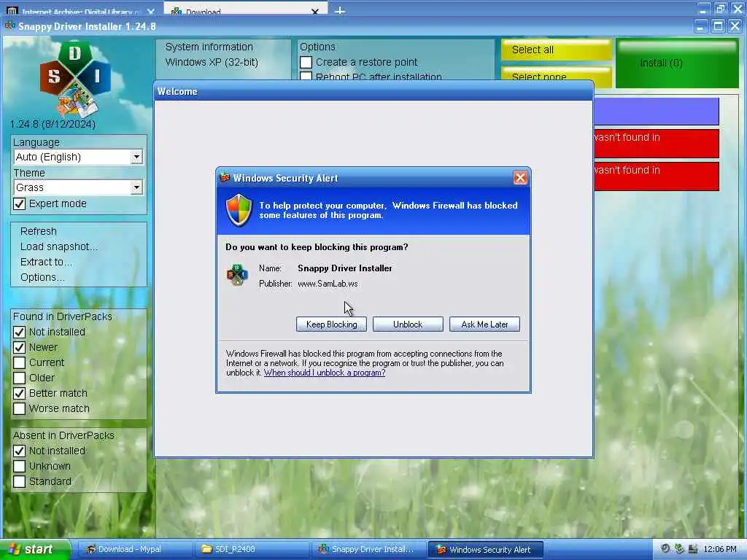The width and height of the screenshot is (747, 560).
Task: Toggle Not installed under Absent in DriverPacks
Action: (20, 451)
